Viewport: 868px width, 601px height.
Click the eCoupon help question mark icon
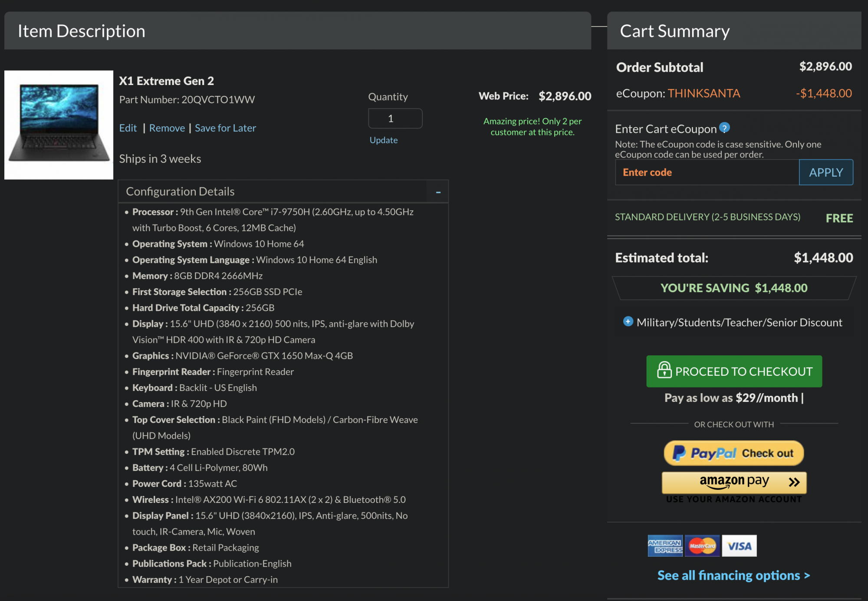[724, 128]
